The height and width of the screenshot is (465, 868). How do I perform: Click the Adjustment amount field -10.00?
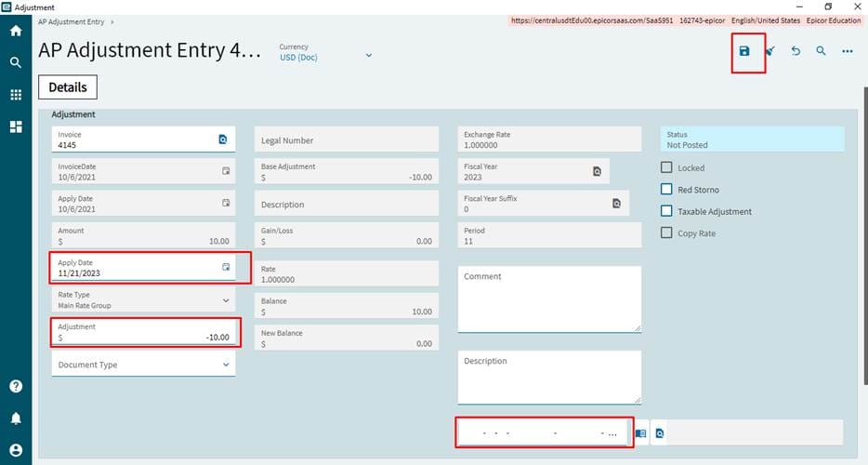click(143, 332)
